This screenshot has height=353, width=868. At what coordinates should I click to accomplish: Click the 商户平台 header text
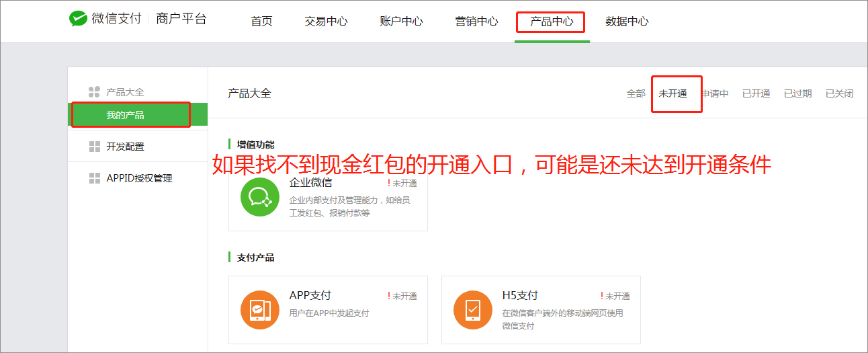coord(181,19)
